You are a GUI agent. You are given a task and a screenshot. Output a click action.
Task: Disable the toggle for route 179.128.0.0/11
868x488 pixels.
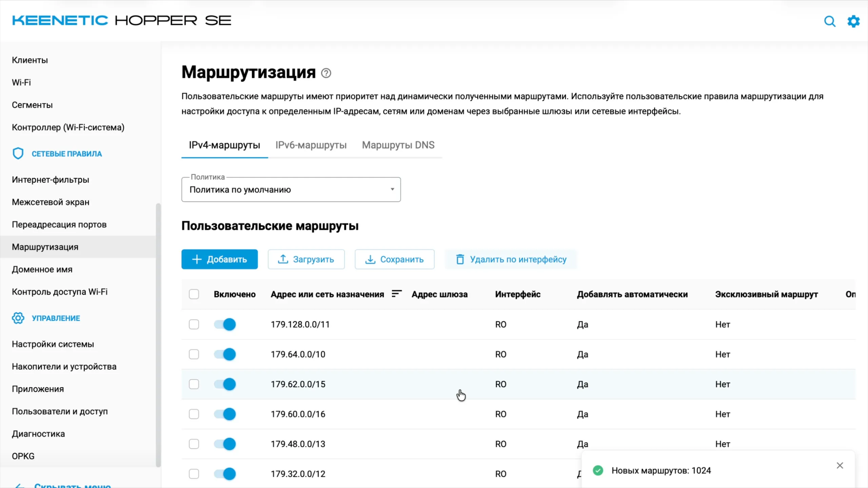tap(225, 324)
